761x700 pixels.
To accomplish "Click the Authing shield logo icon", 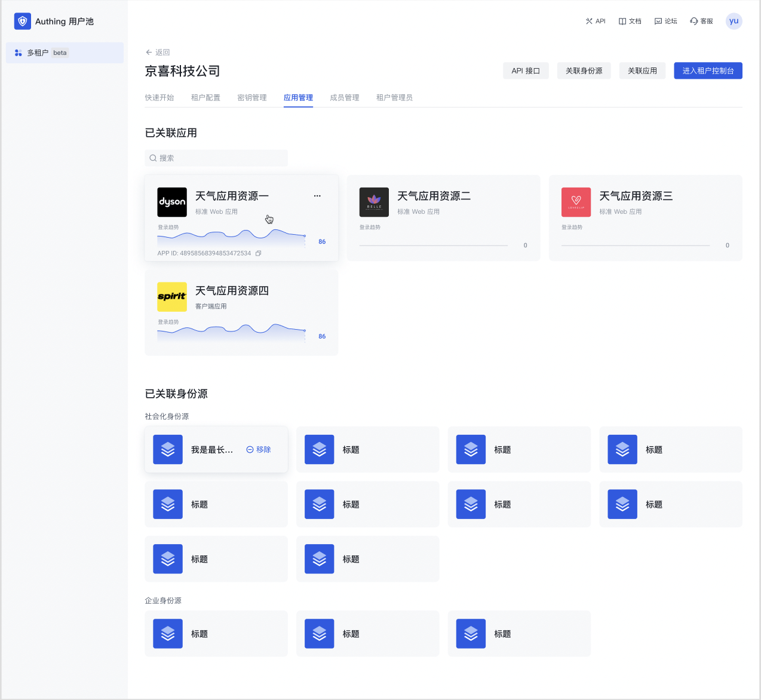I will (x=23, y=22).
